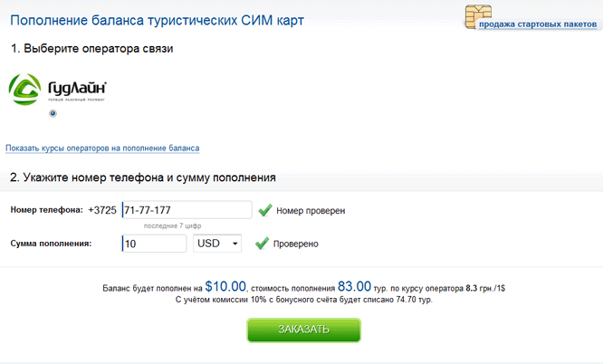
Task: Click the green ГудЛайн swirl logo
Action: (24, 89)
